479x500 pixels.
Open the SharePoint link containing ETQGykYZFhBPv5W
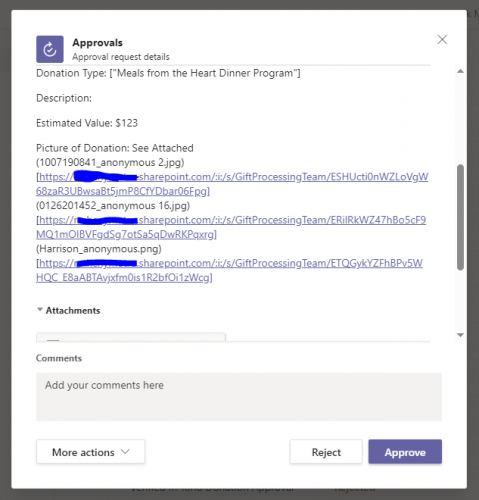click(x=229, y=270)
